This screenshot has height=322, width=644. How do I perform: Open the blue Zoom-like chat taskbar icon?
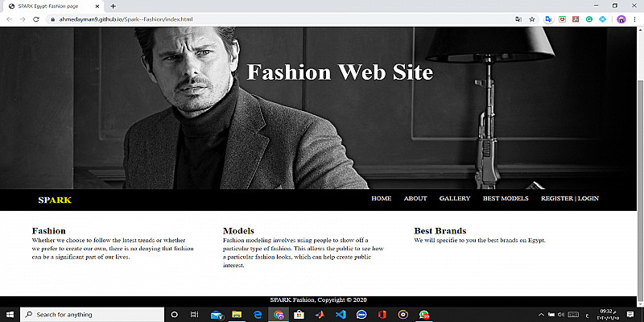coord(361,315)
